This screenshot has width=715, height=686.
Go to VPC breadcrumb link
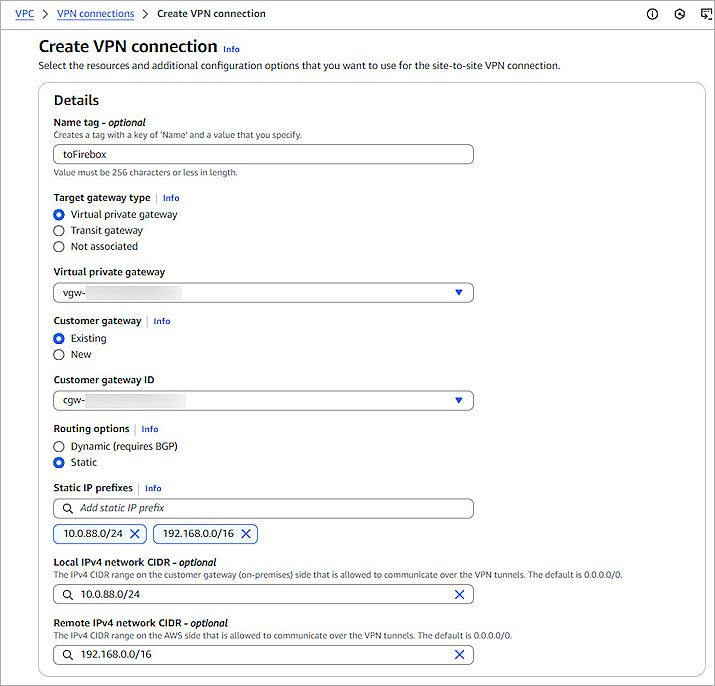coord(25,14)
